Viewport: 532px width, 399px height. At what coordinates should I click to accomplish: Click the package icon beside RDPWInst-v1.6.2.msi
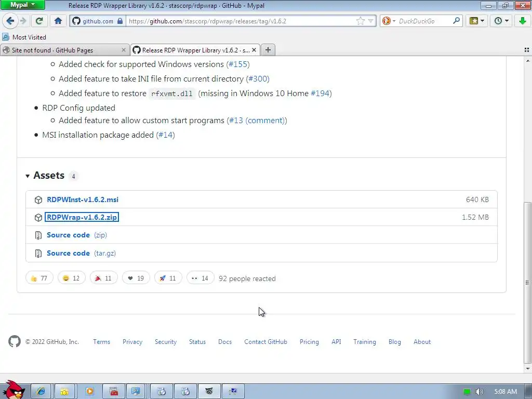pos(38,200)
